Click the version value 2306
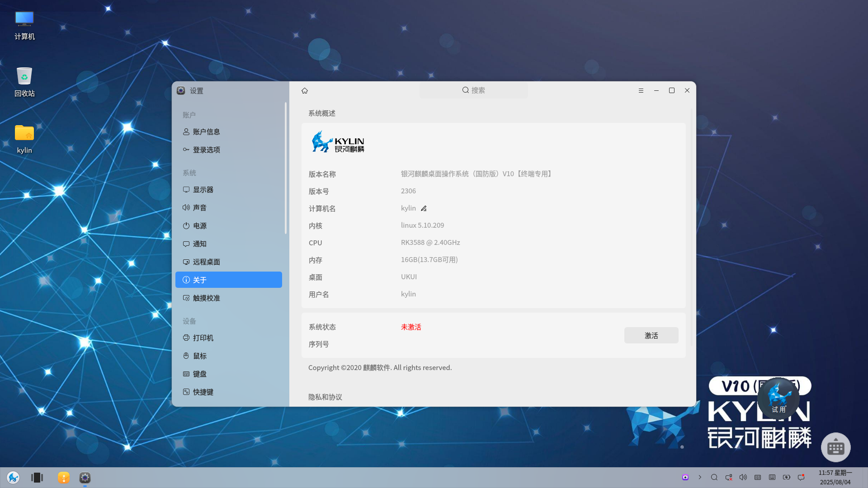868x488 pixels. pos(408,191)
